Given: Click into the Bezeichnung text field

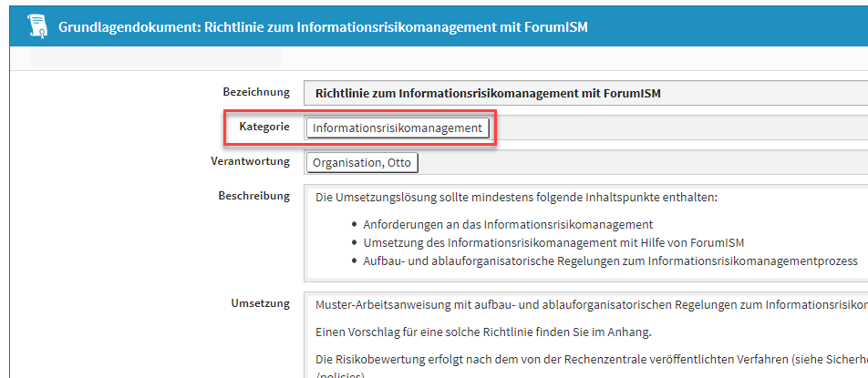Looking at the screenshot, I should [584, 93].
